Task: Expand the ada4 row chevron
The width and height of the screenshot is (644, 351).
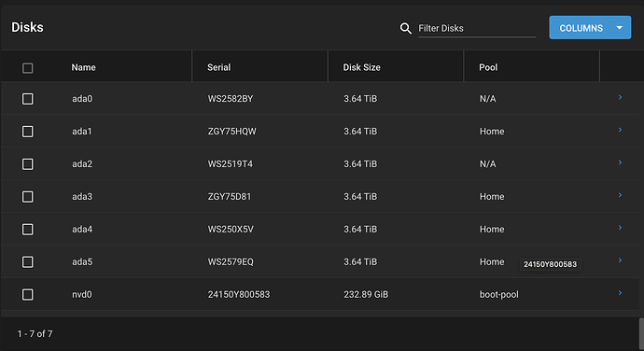Action: [x=620, y=228]
